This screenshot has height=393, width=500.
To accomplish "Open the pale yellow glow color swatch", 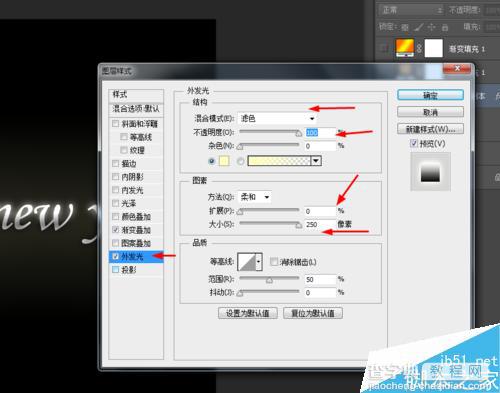I will [224, 161].
